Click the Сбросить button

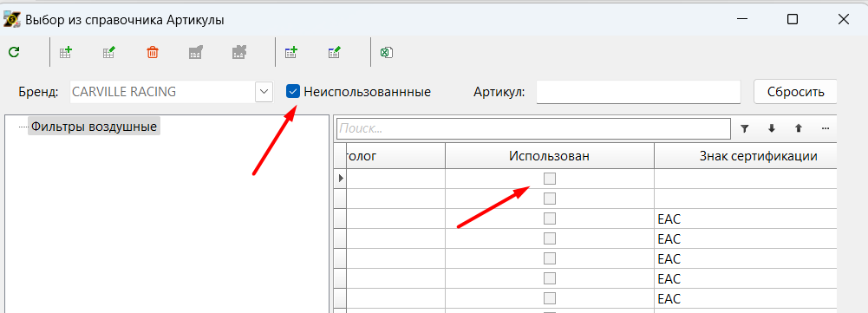795,91
